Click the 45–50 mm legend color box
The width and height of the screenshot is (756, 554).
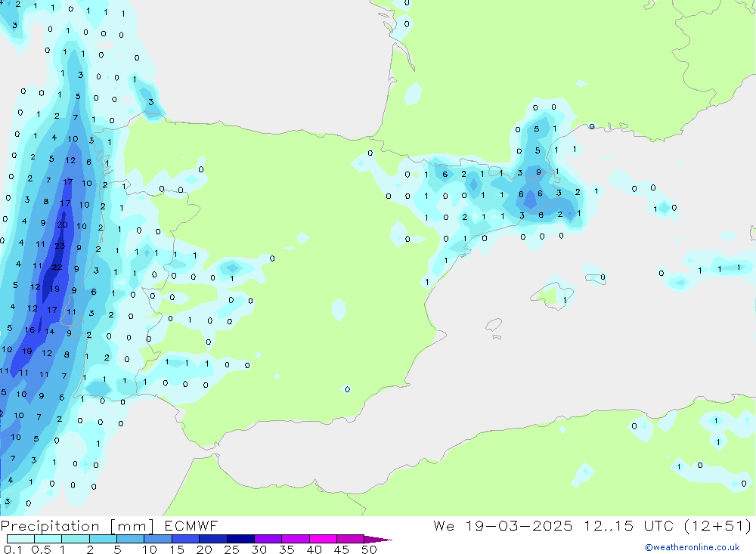point(351,539)
